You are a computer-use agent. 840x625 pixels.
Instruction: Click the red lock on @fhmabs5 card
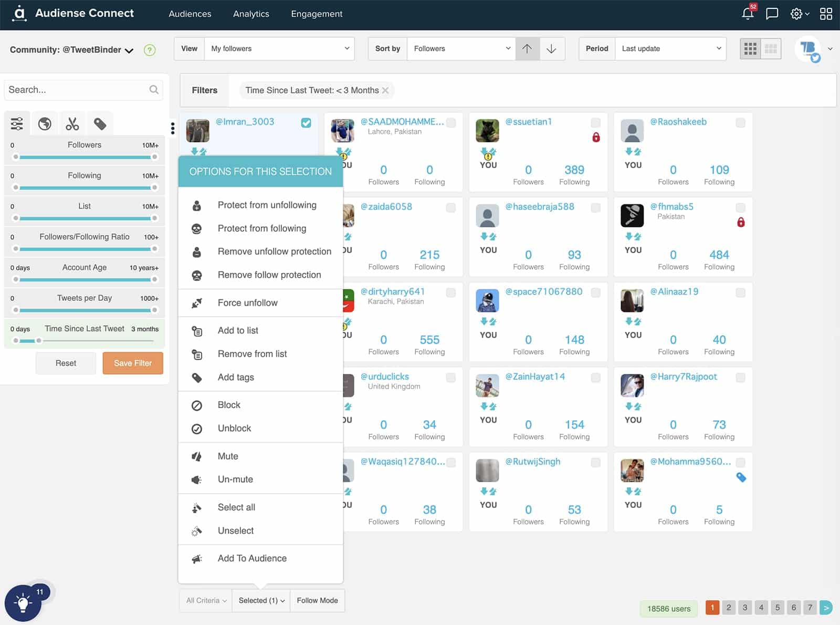741,222
